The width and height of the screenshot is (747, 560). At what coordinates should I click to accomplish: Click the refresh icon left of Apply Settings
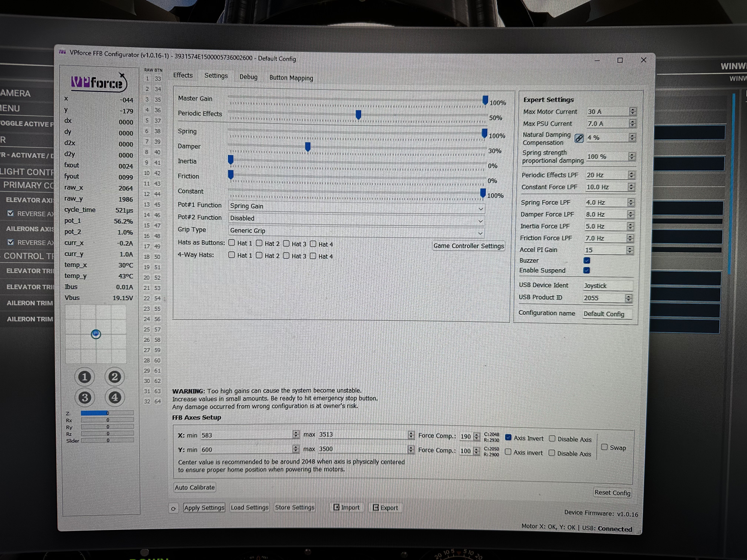(x=173, y=508)
